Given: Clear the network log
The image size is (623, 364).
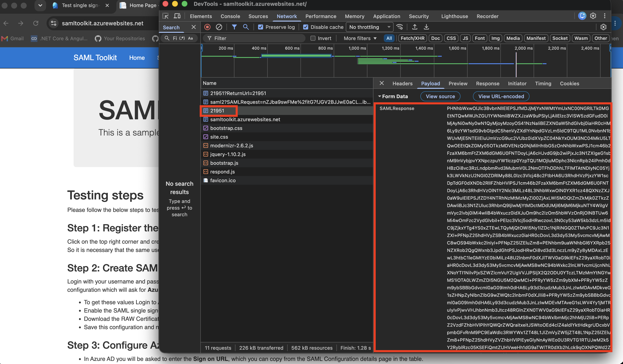Looking at the screenshot, I should point(219,27).
